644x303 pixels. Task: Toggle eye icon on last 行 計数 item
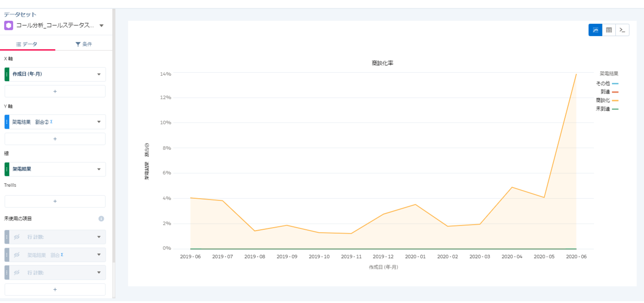[x=17, y=272]
